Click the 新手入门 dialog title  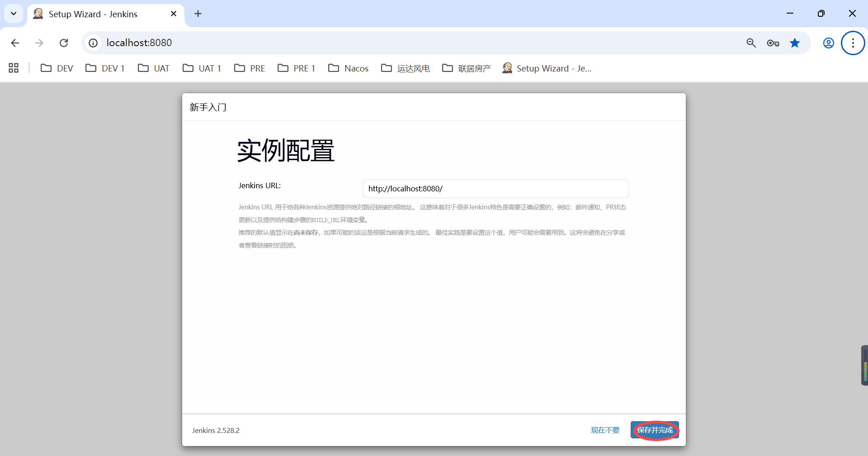click(208, 107)
